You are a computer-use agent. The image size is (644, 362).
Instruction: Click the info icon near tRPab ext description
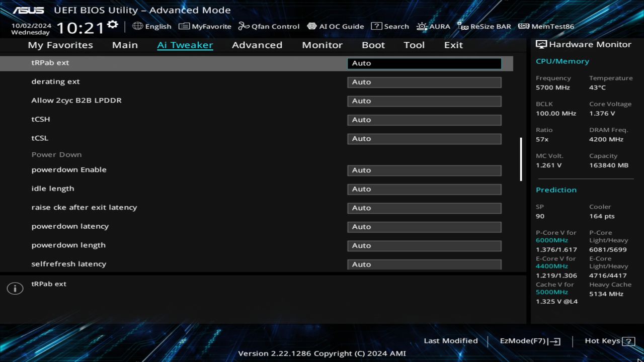click(15, 289)
